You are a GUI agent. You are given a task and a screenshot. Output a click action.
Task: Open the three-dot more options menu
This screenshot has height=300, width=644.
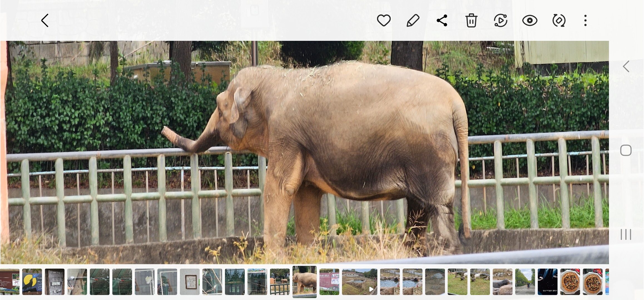click(x=585, y=21)
